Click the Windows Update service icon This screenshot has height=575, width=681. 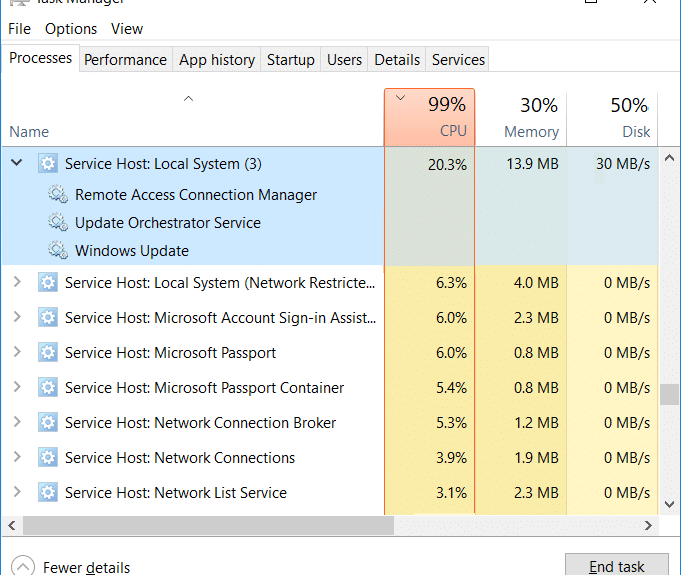tap(58, 251)
